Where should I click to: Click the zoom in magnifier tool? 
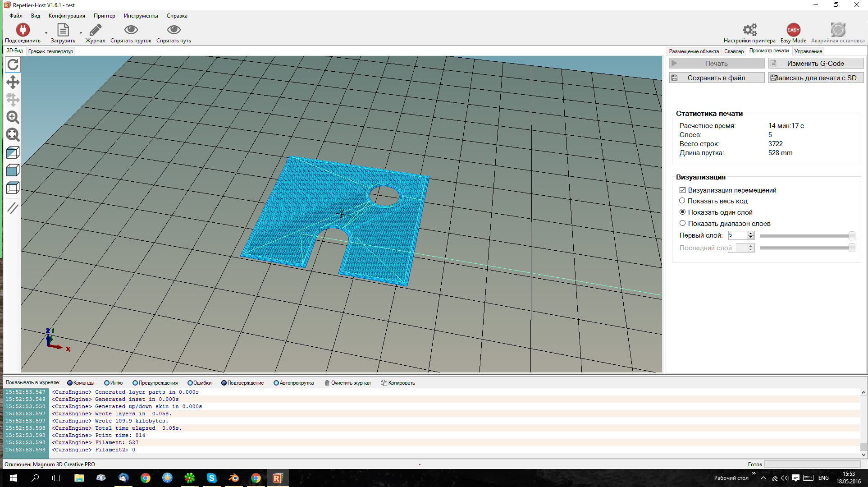click(13, 117)
